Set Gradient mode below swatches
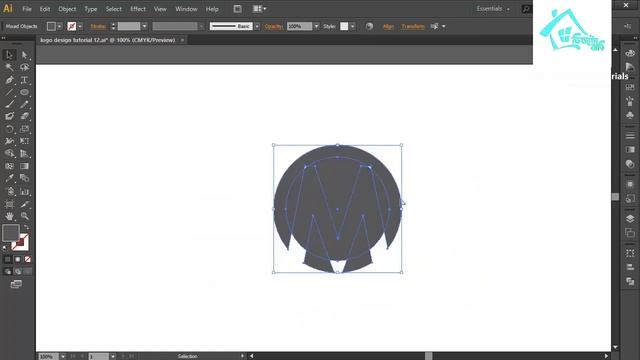This screenshot has width=640, height=360. (x=18, y=259)
